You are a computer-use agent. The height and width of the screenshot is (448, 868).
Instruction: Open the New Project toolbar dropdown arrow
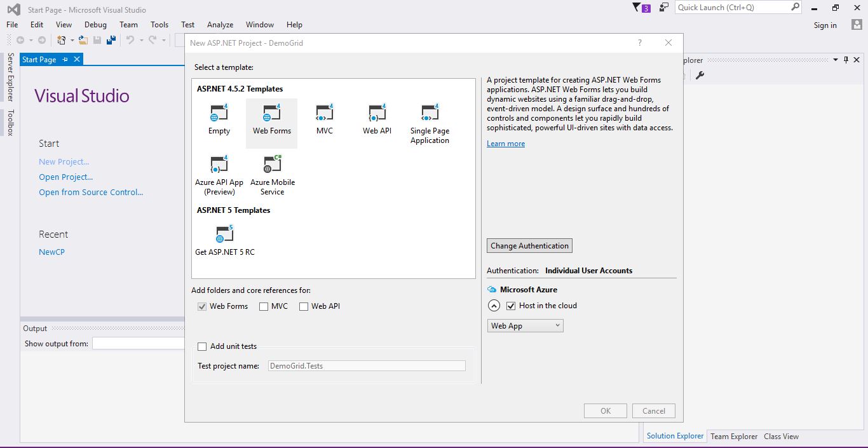72,40
